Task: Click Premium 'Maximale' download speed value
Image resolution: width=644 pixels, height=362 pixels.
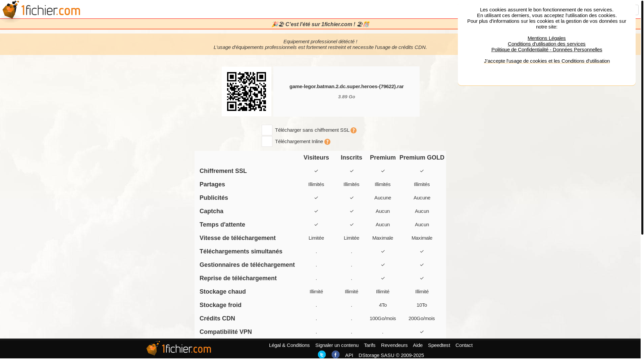Action: pyautogui.click(x=383, y=238)
